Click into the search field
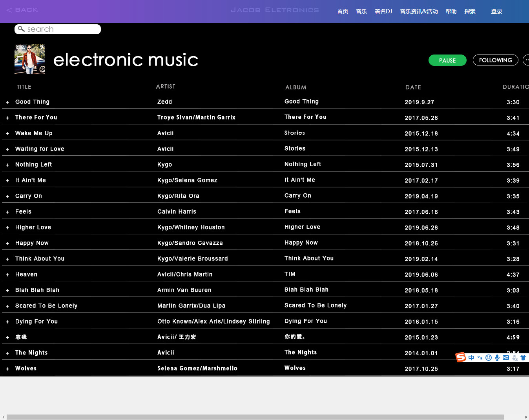Screen dimensions: 529x420 (58, 29)
